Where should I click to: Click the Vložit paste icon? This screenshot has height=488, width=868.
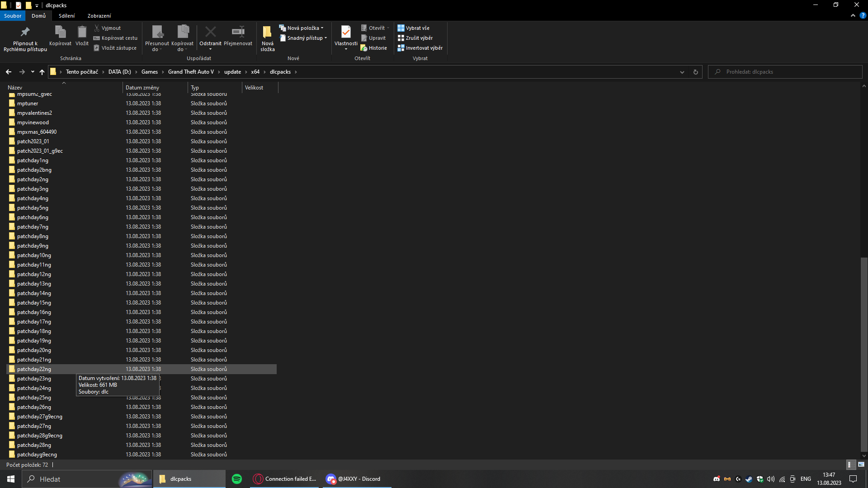pos(82,32)
